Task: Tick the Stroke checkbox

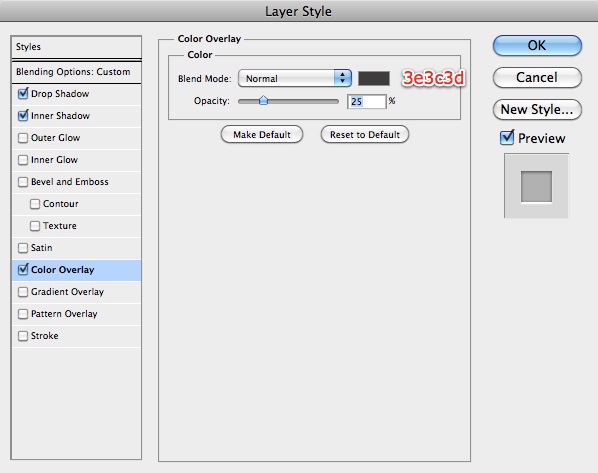Action: click(23, 336)
